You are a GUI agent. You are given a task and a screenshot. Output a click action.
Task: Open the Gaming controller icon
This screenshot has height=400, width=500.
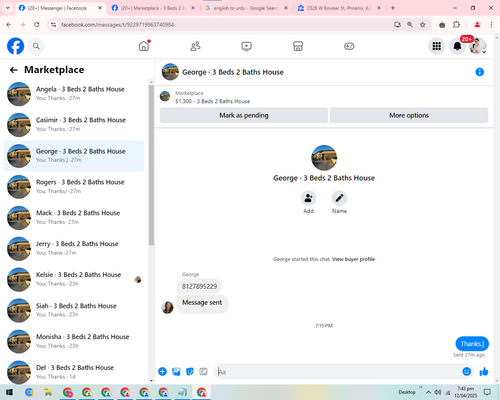349,46
